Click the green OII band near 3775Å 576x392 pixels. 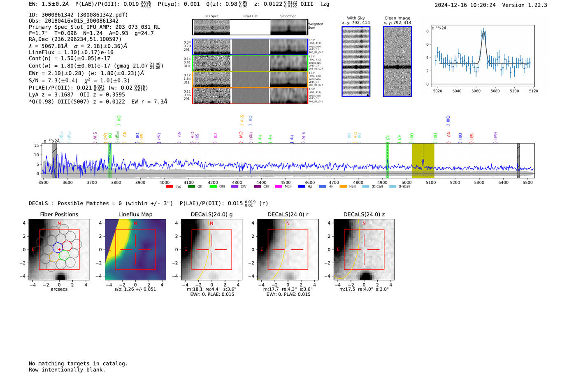pos(109,161)
